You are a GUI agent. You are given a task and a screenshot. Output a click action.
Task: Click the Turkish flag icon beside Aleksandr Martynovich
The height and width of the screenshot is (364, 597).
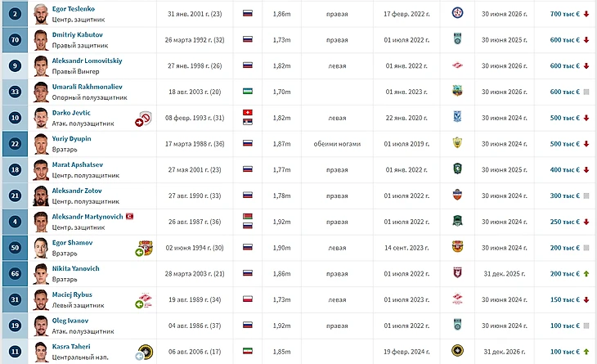[128, 216]
